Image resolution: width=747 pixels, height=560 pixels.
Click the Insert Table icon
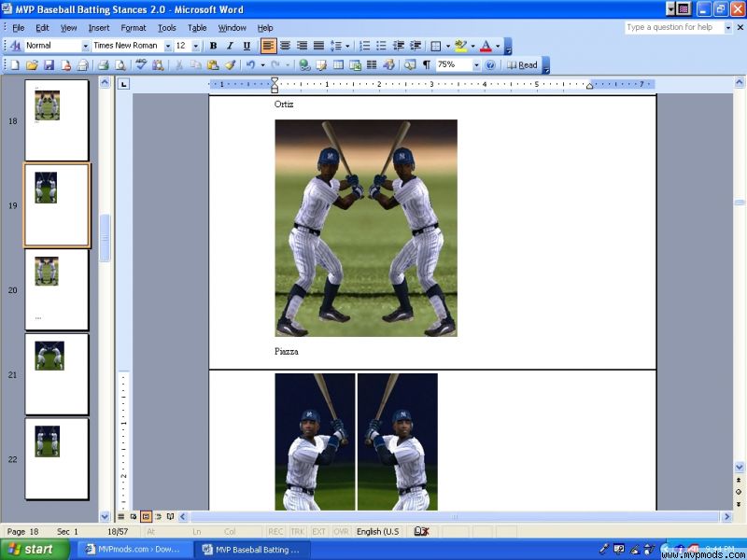tap(338, 64)
